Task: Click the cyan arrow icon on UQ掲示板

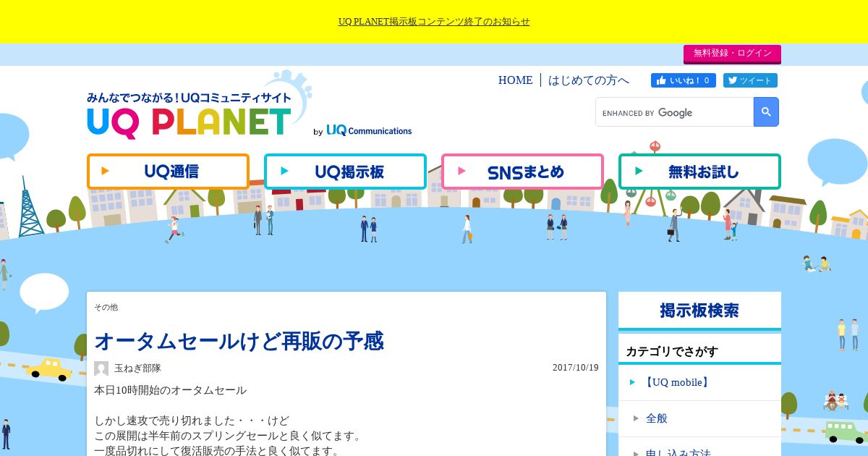Action: (285, 172)
